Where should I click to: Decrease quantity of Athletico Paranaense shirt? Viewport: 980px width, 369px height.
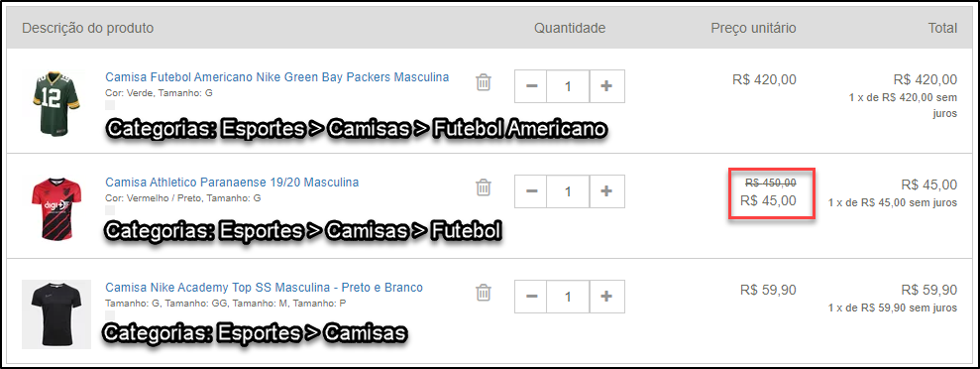(531, 191)
